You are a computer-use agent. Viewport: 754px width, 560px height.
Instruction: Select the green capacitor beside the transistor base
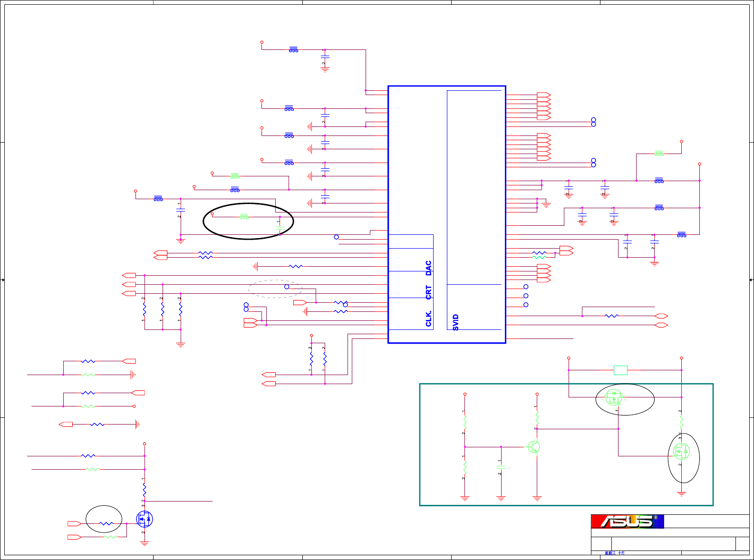(501, 467)
